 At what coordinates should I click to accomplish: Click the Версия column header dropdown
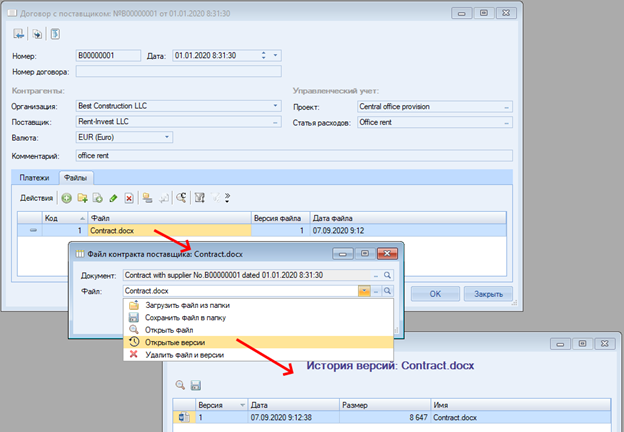pyautogui.click(x=242, y=405)
